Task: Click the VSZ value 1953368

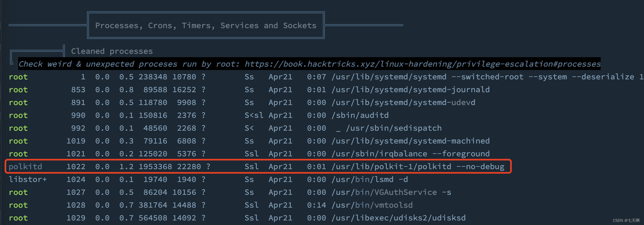Action: point(155,167)
